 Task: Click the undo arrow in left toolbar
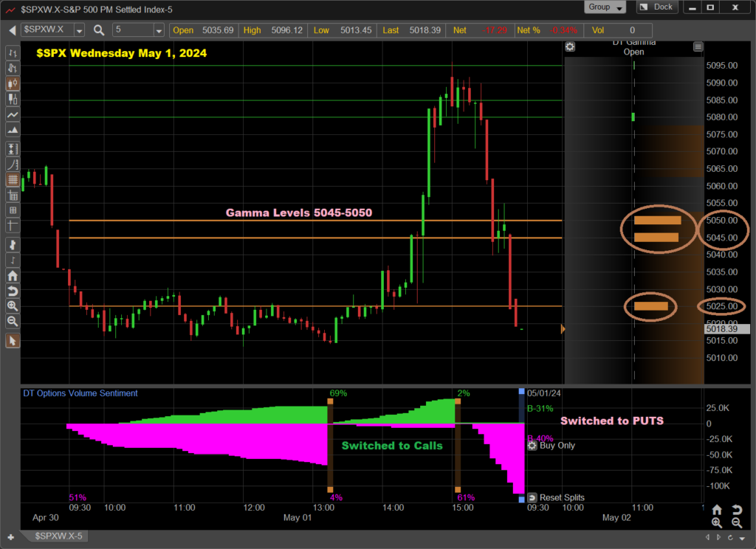[x=12, y=290]
